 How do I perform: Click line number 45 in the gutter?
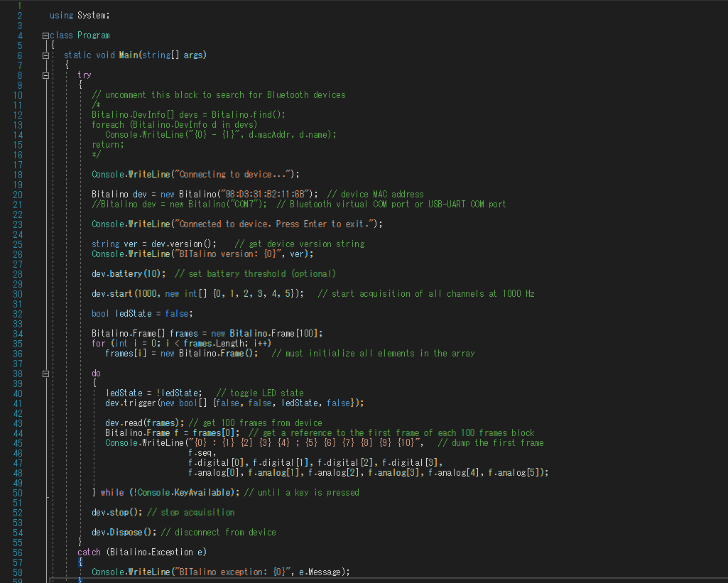(x=18, y=443)
